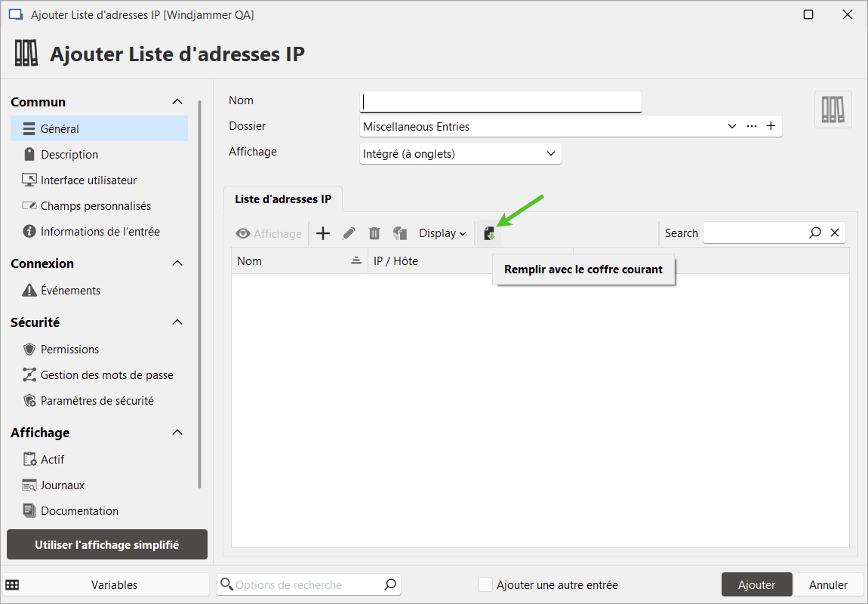This screenshot has height=604, width=868.
Task: Click the Ajouter button
Action: tap(756, 584)
